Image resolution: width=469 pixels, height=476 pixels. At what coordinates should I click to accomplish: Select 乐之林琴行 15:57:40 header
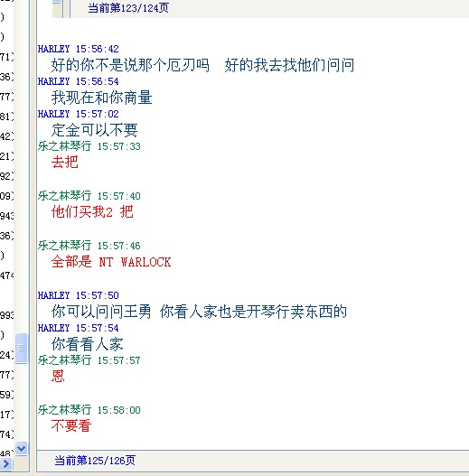[x=89, y=196]
